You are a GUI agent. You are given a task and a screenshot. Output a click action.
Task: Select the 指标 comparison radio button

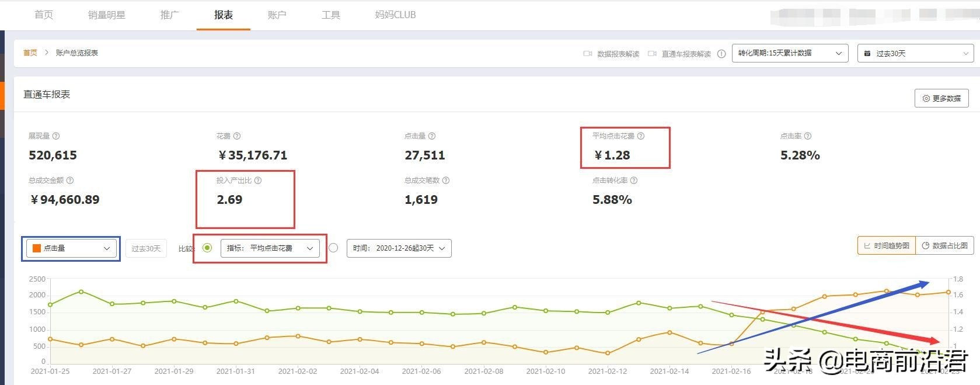point(207,248)
